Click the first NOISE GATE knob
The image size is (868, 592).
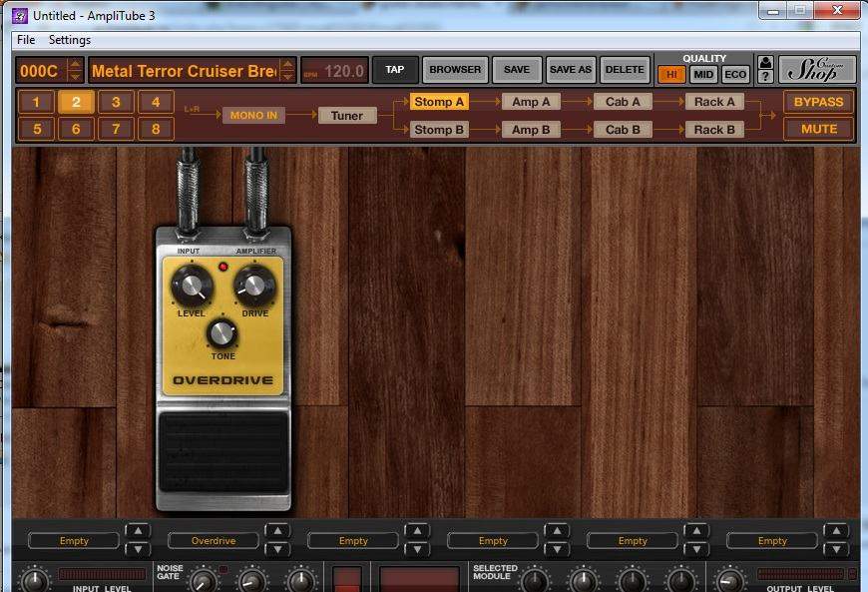coord(204,581)
